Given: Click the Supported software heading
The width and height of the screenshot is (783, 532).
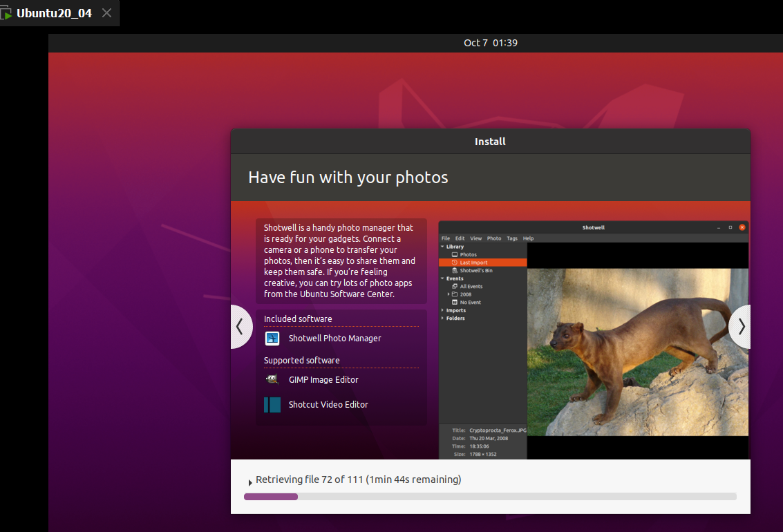Looking at the screenshot, I should pos(301,361).
